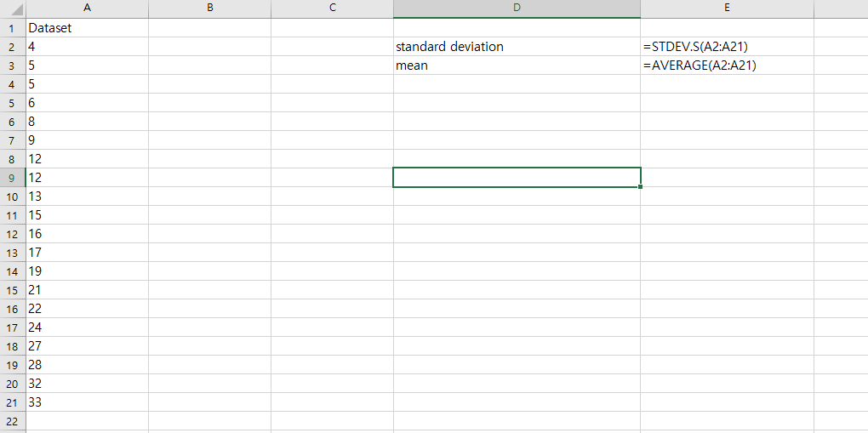868x433 pixels.
Task: Click the 'mean' label cell
Action: [517, 66]
